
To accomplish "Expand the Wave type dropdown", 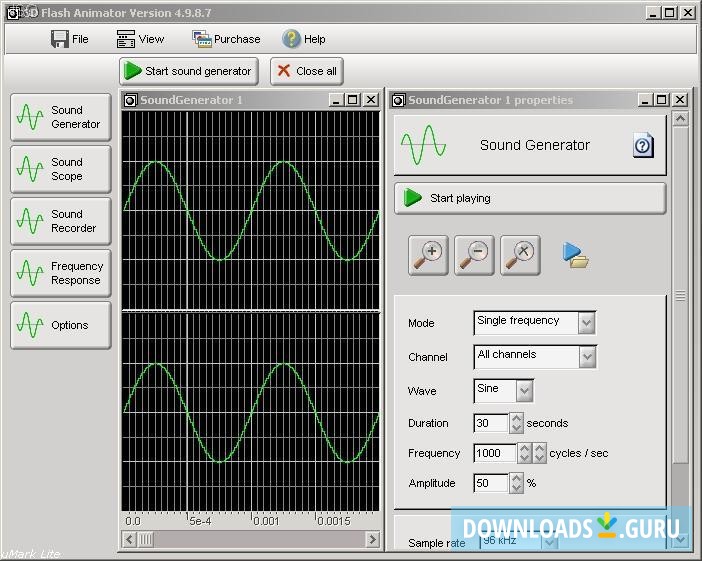I will point(525,390).
